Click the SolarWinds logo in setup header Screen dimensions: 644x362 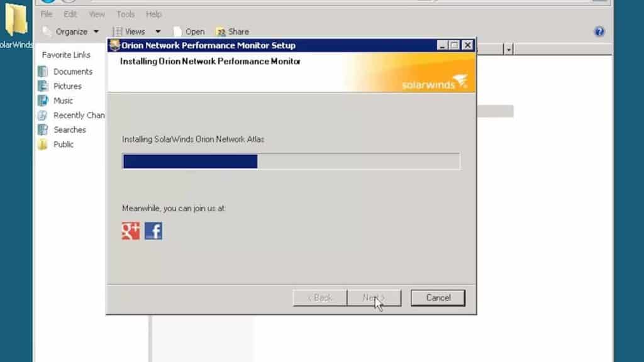[x=435, y=82]
